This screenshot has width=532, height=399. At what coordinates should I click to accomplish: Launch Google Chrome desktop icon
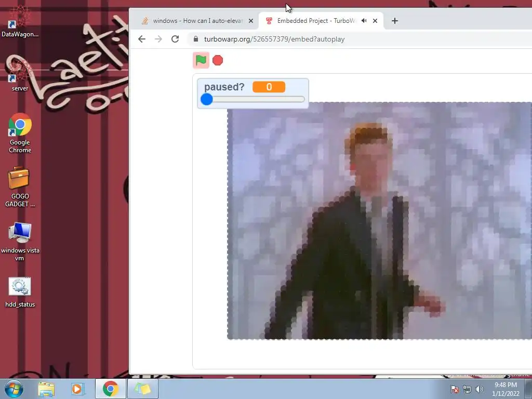click(x=20, y=133)
